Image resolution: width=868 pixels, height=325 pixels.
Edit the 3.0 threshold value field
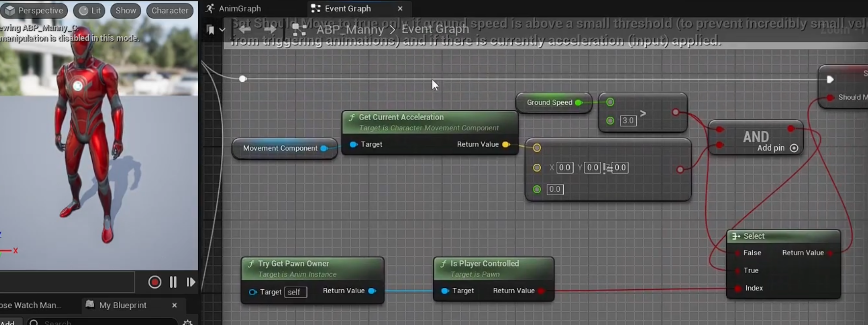point(628,121)
